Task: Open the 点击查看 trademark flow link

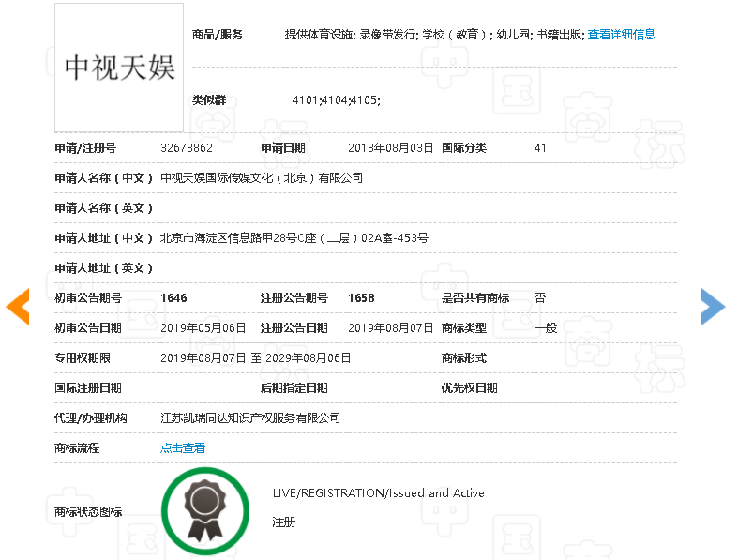Action: pyautogui.click(x=183, y=448)
